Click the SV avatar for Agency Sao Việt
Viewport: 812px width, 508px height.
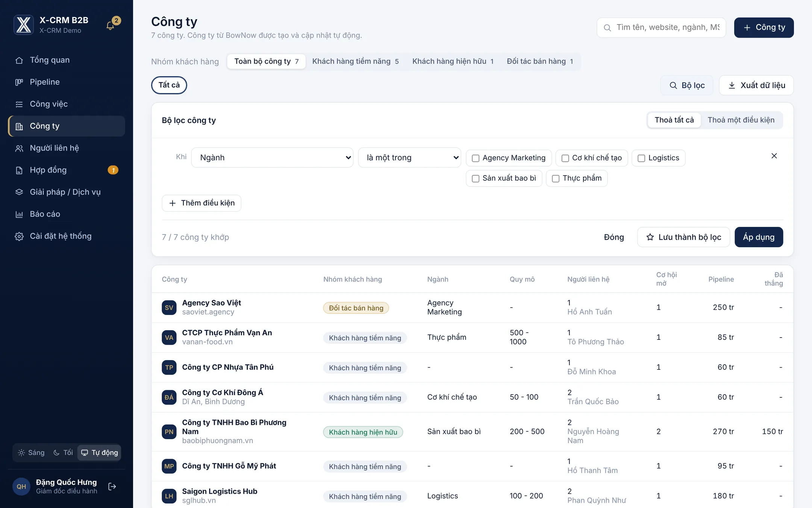coord(169,307)
